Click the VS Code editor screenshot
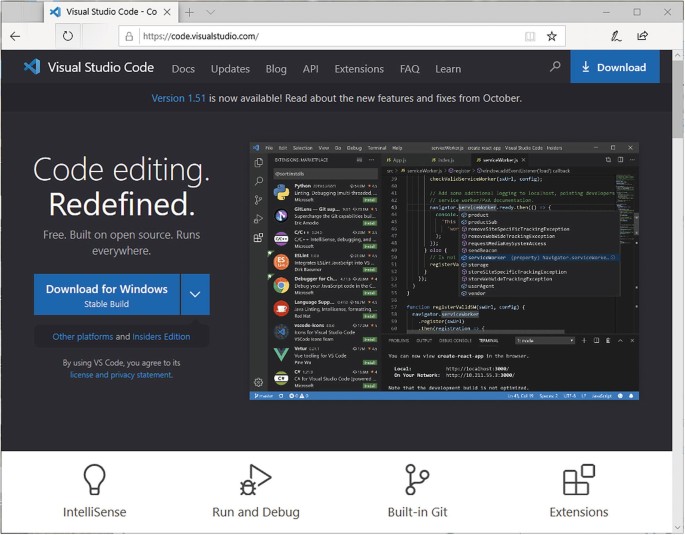685x535 pixels. [443, 271]
